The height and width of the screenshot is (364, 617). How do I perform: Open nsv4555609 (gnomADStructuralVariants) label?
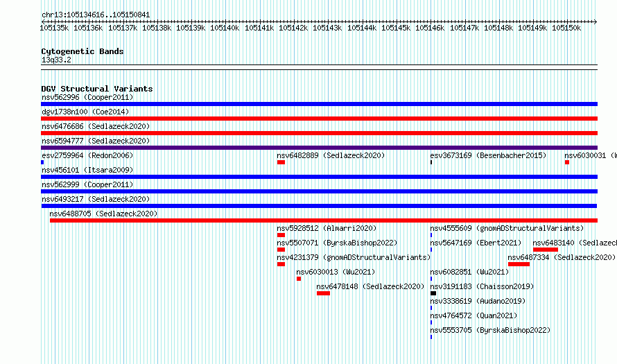pos(507,228)
